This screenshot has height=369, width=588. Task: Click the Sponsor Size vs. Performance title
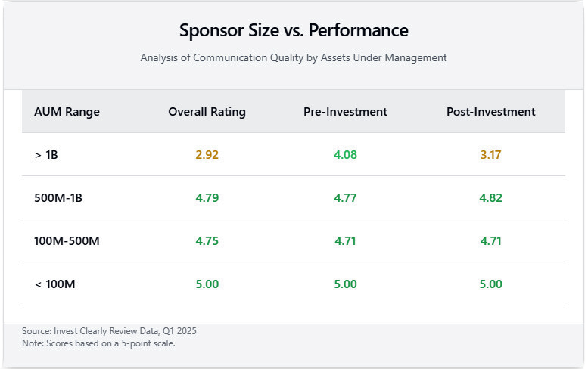294,31
